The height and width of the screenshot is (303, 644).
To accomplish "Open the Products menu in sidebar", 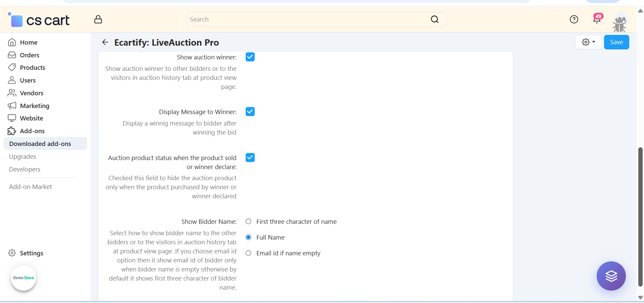I will point(32,68).
